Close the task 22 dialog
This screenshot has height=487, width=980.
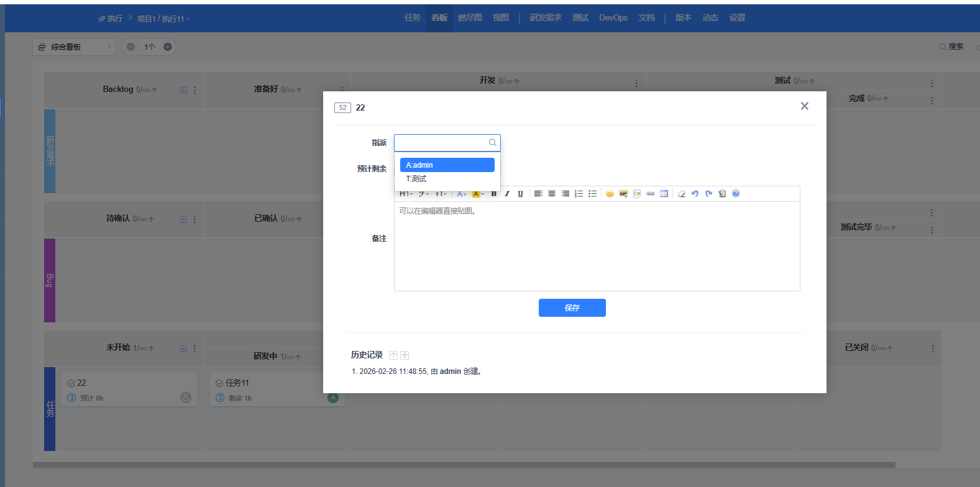tap(804, 106)
